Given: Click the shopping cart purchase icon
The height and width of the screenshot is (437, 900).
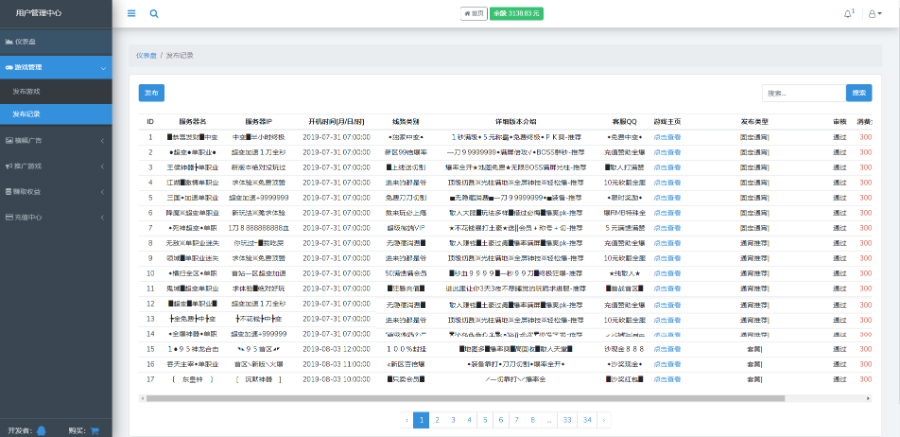Looking at the screenshot, I should click(x=95, y=431).
